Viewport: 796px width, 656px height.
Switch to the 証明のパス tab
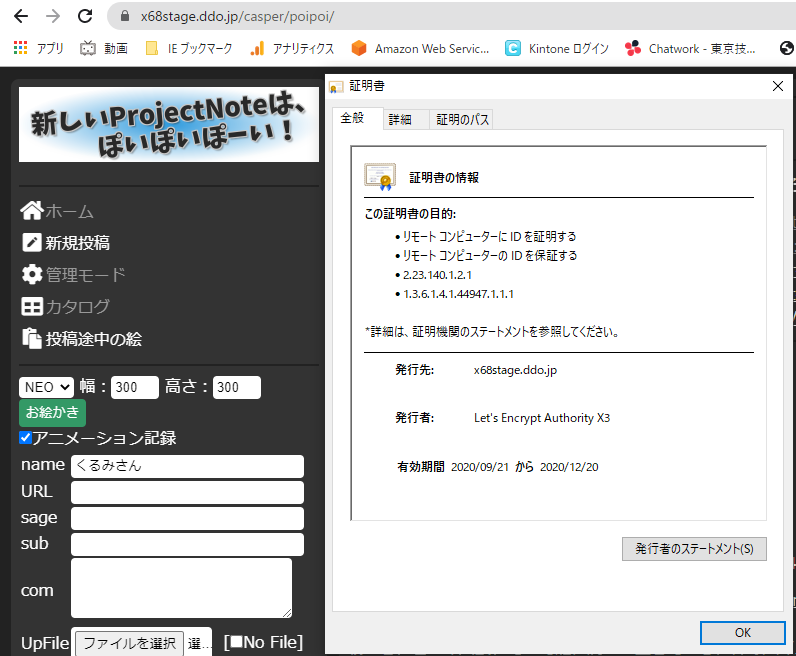coord(462,119)
